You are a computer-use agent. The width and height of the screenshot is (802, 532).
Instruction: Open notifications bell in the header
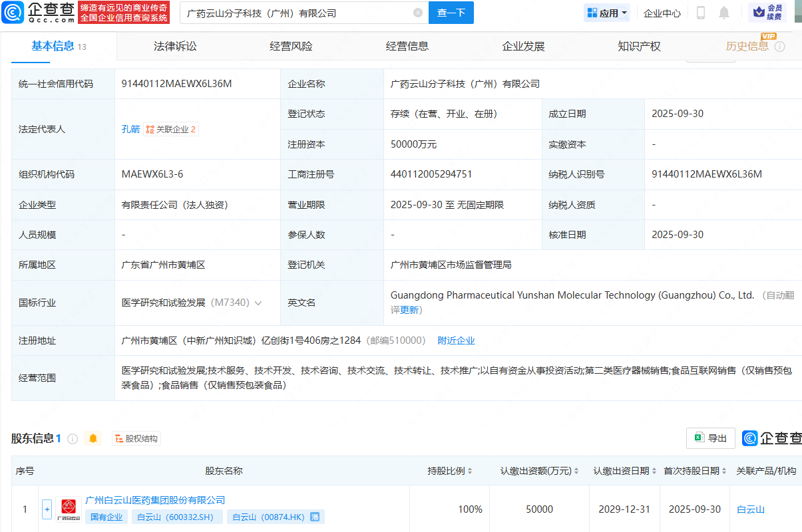pyautogui.click(x=724, y=13)
